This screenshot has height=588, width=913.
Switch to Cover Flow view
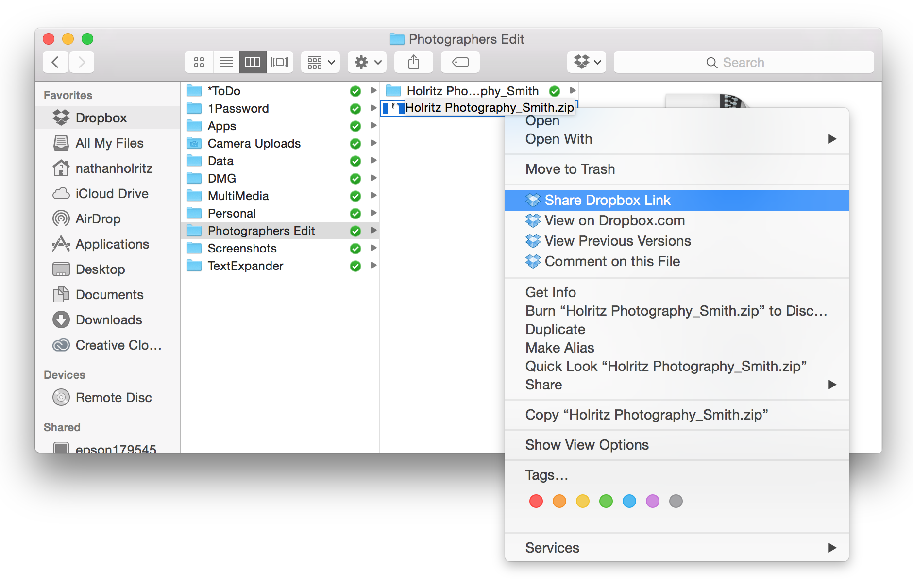tap(280, 62)
